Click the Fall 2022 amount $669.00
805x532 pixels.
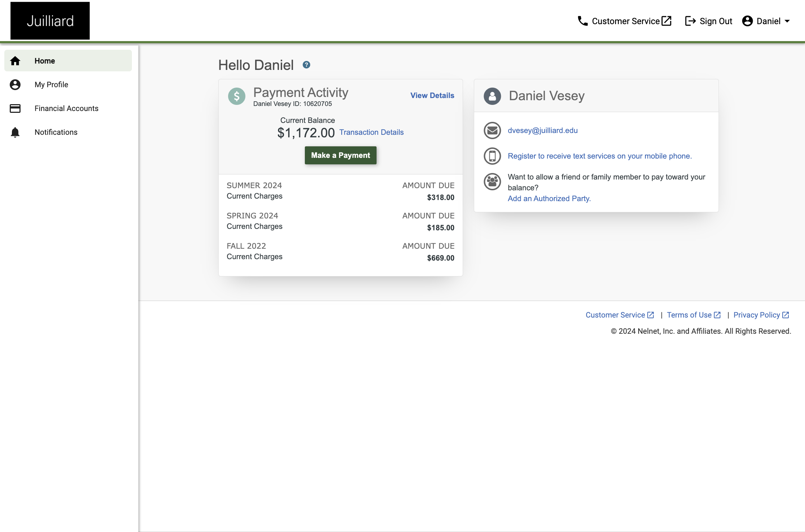[441, 258]
